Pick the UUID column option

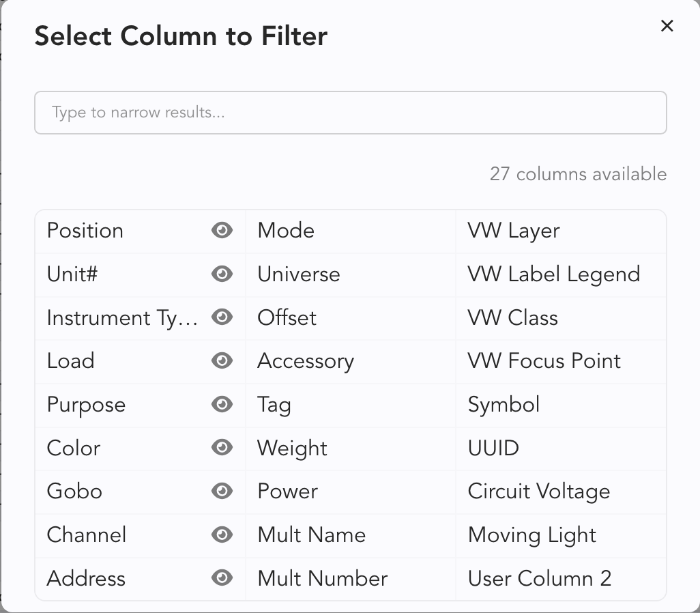click(x=493, y=448)
